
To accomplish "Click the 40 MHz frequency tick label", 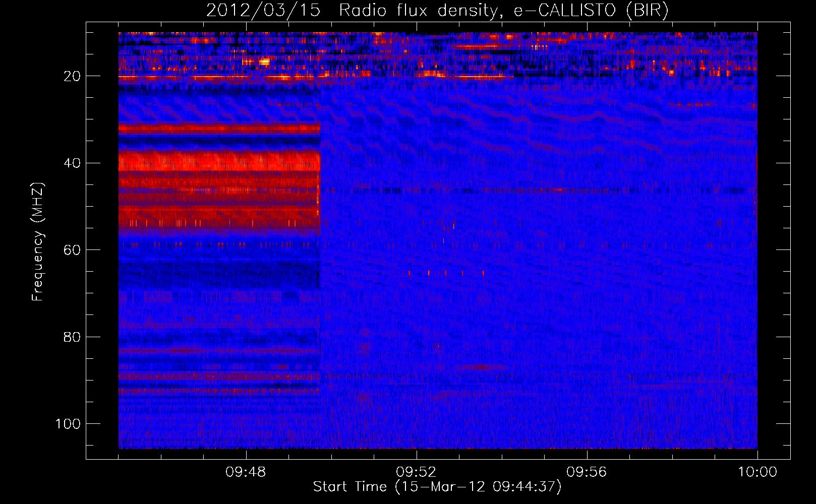I will (x=72, y=163).
